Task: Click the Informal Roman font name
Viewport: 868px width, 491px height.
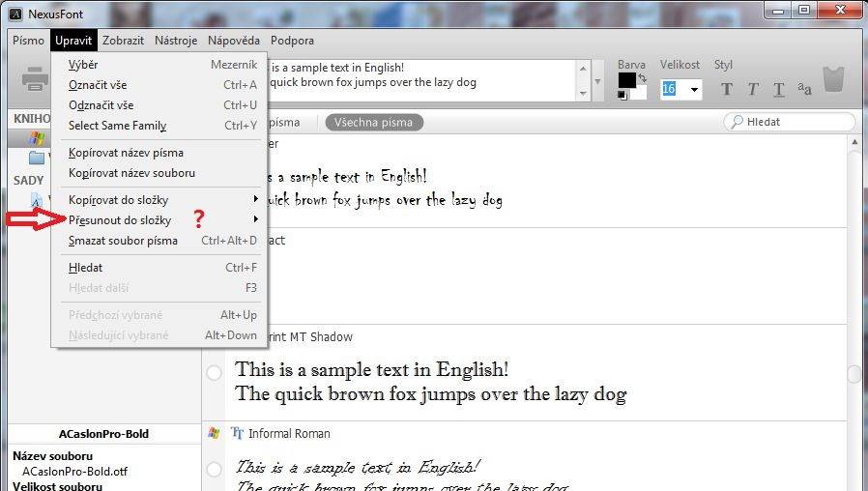Action: coord(289,433)
